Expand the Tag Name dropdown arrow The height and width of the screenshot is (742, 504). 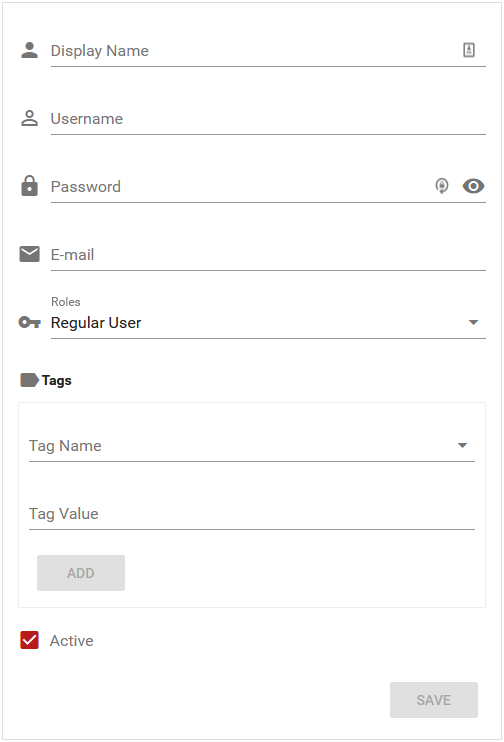coord(462,445)
